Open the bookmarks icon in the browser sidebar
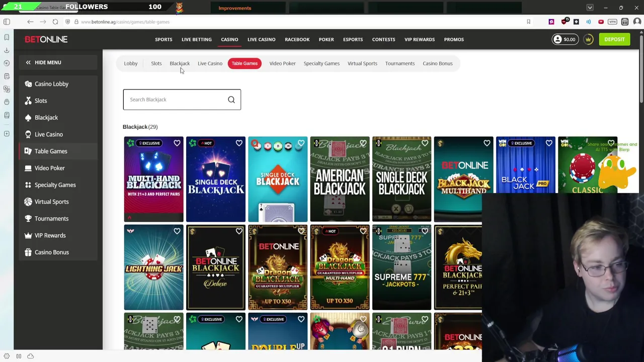644x362 pixels. point(7,37)
